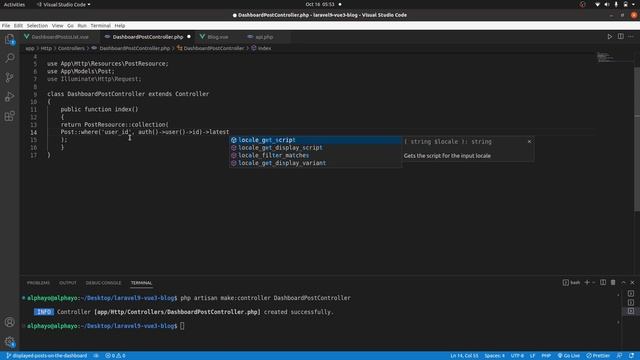Screen dimensions: 640x360
Task: Switch to the DashboardPostsList.vue tab
Action: 60,37
